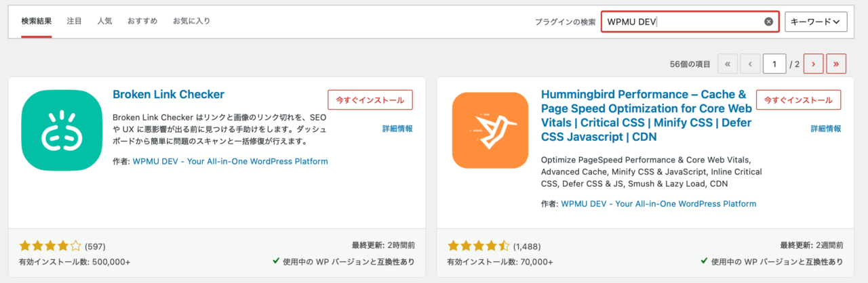The height and width of the screenshot is (283, 868).
Task: Go to the first page using double-left arrow
Action: (727, 64)
